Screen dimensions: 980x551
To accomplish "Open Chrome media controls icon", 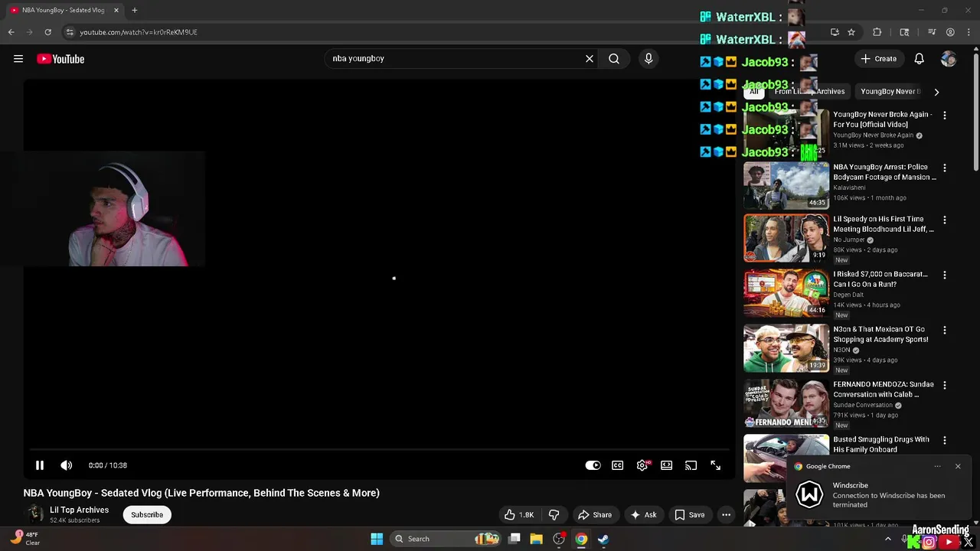I will pos(932,32).
